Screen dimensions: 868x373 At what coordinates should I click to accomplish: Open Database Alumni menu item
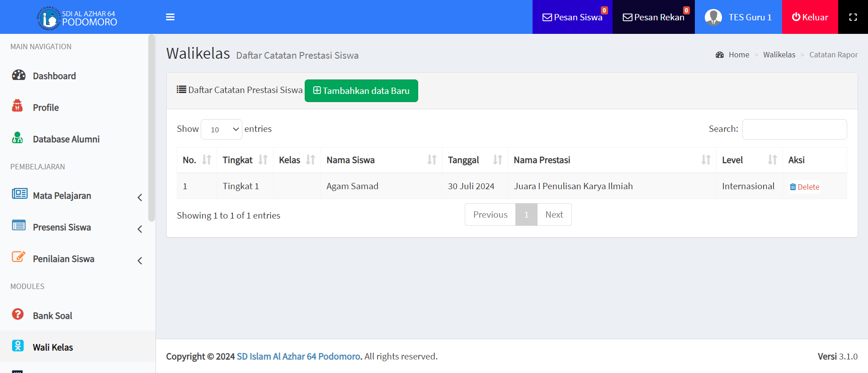click(x=66, y=139)
